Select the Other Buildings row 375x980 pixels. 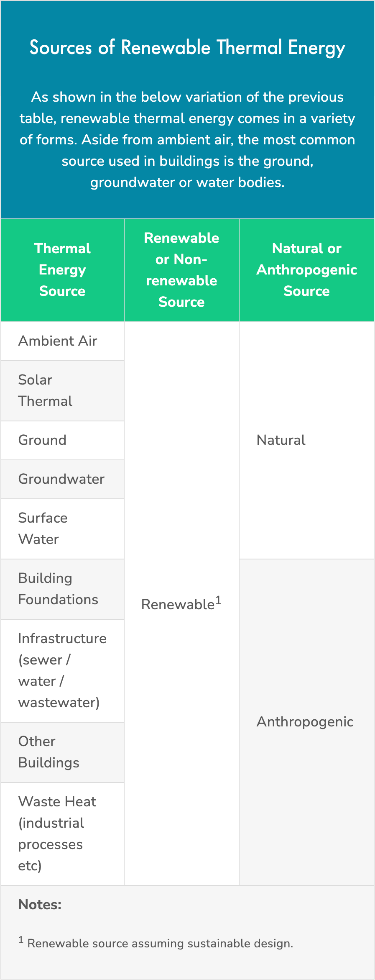pyautogui.click(x=62, y=752)
